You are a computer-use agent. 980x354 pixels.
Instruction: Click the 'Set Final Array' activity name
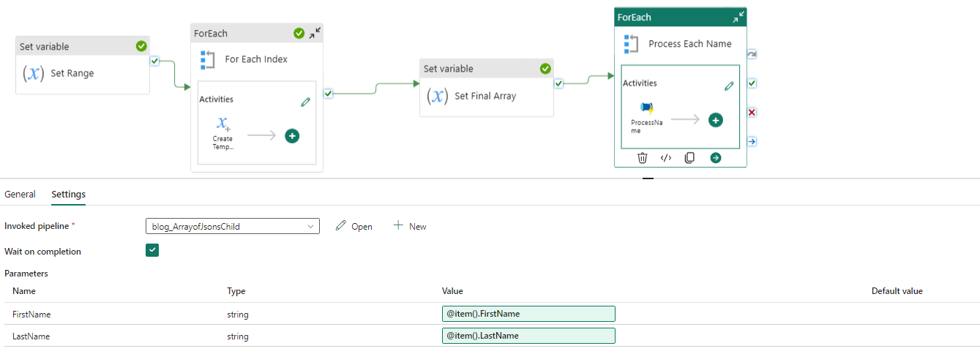point(485,96)
